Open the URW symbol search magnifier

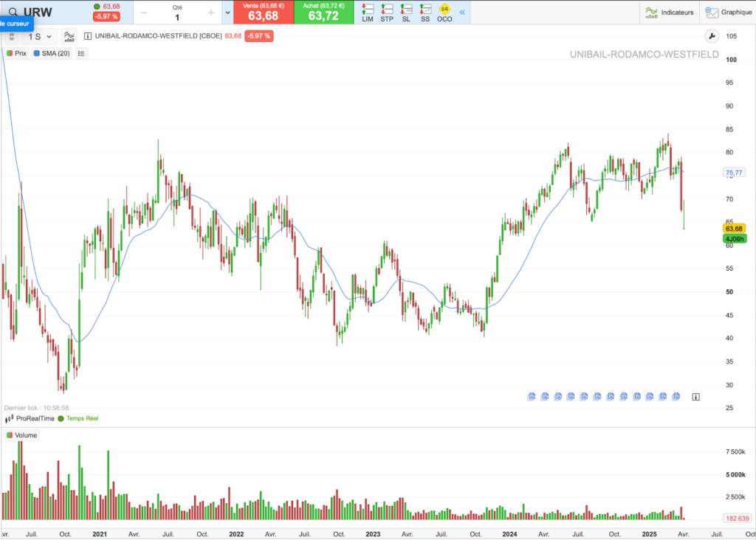(13, 12)
